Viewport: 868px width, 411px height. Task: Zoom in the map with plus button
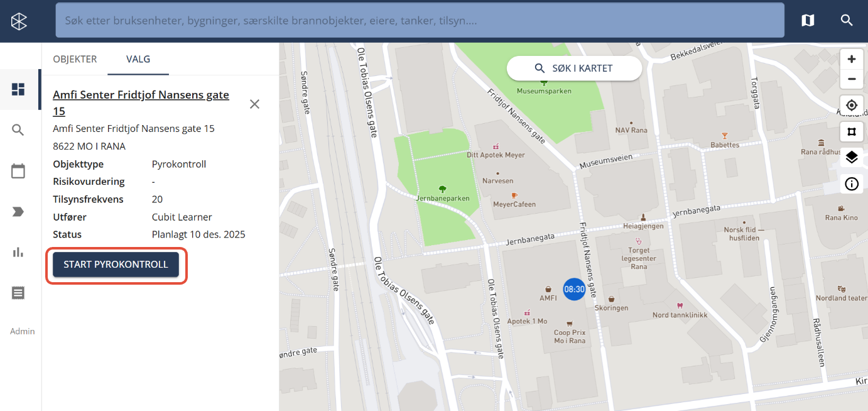[852, 59]
